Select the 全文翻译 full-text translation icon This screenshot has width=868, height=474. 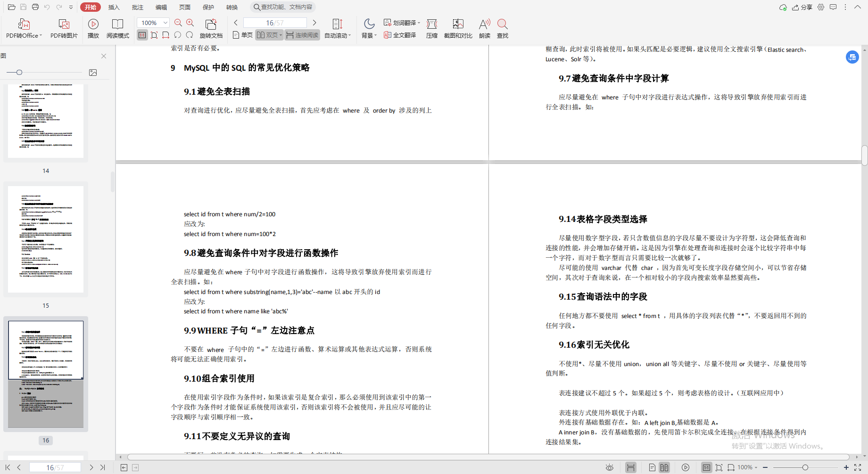click(x=400, y=35)
